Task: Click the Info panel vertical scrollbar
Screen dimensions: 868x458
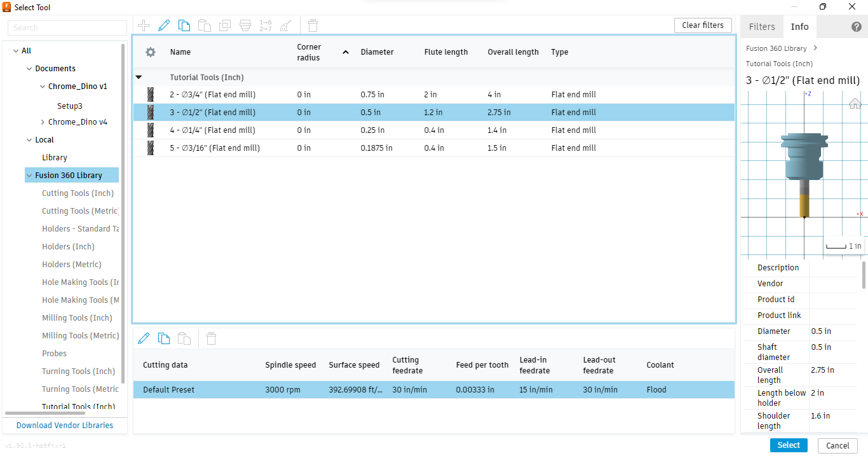Action: (x=864, y=275)
